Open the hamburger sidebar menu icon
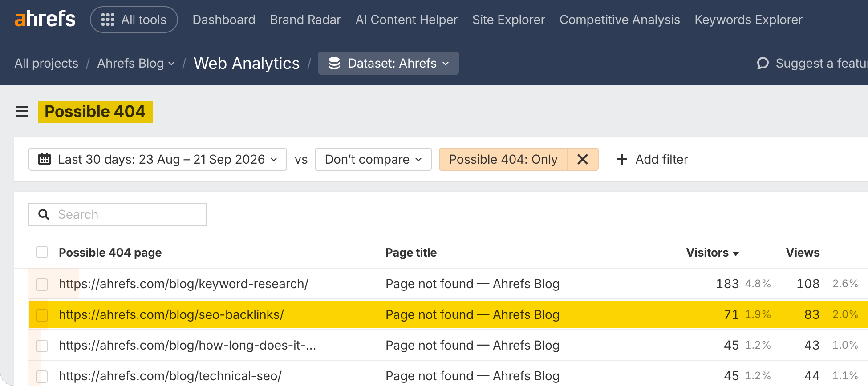 (x=22, y=111)
